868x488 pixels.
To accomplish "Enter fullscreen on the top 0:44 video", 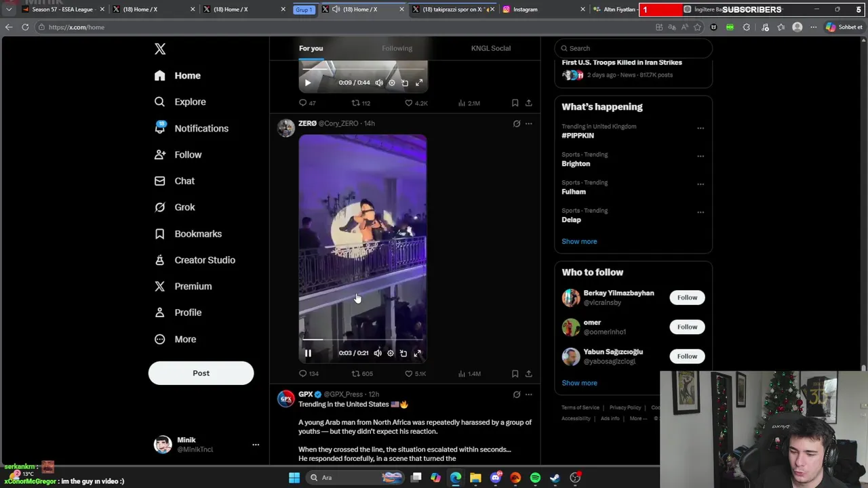I will tap(419, 83).
